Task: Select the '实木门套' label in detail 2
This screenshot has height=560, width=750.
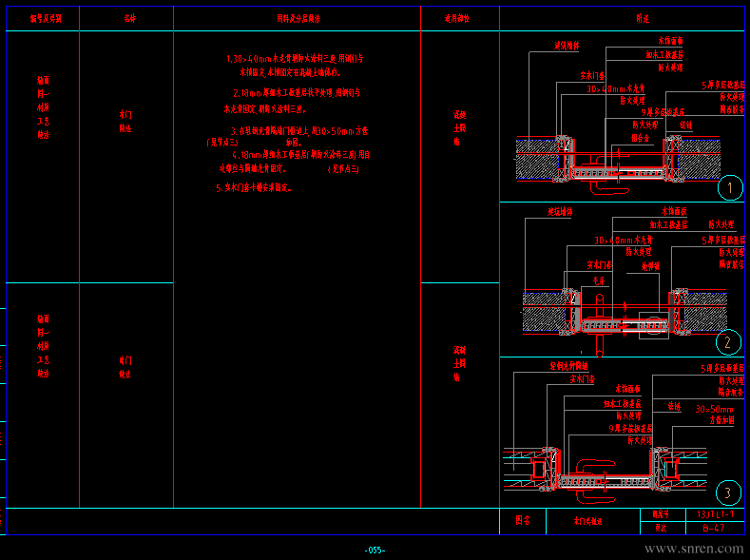Action: (599, 264)
